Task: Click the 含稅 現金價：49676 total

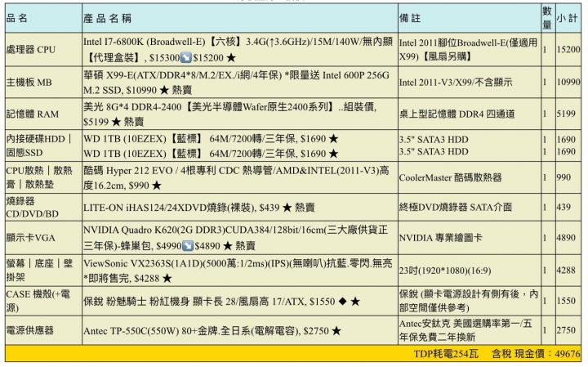Action: (x=537, y=354)
